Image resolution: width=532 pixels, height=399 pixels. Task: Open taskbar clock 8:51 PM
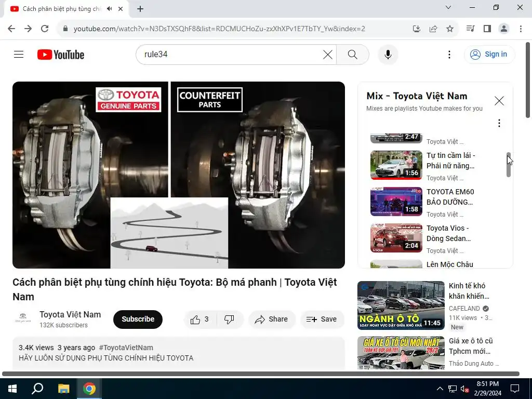click(x=487, y=389)
